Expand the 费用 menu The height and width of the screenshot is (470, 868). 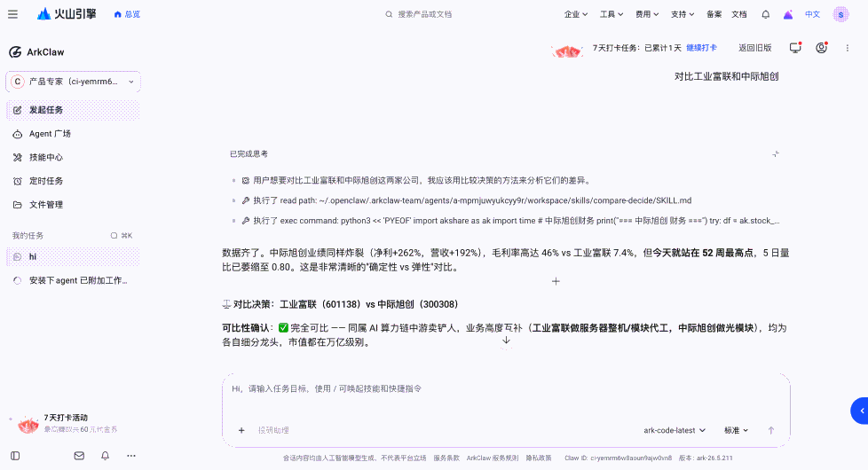point(647,14)
